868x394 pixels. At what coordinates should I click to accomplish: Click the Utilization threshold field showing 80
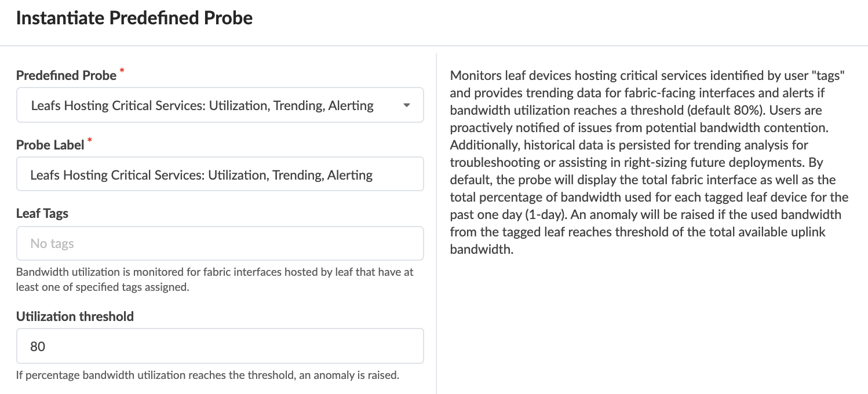pos(220,346)
